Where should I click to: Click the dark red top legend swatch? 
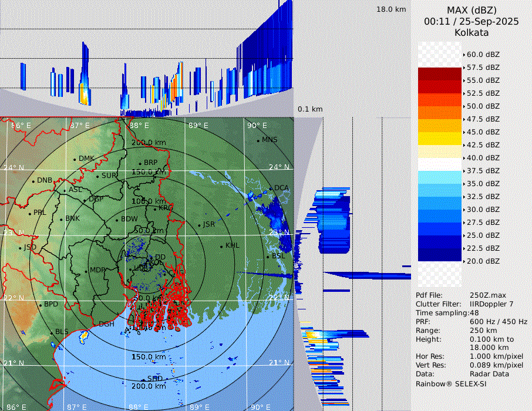coord(440,74)
